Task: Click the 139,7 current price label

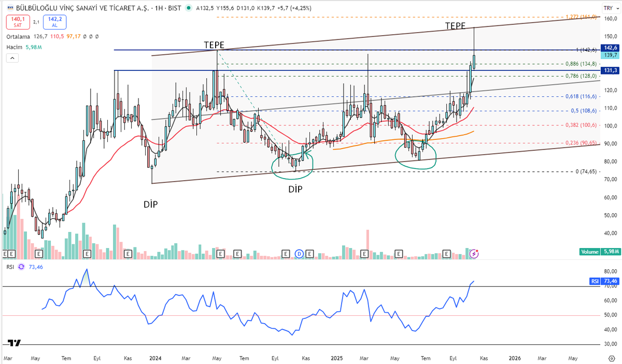Action: [610, 54]
